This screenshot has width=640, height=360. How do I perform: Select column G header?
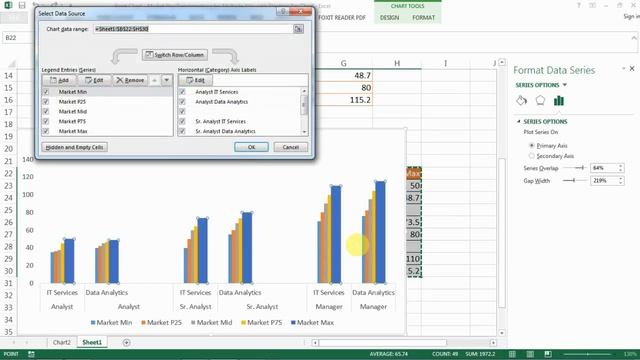click(344, 63)
